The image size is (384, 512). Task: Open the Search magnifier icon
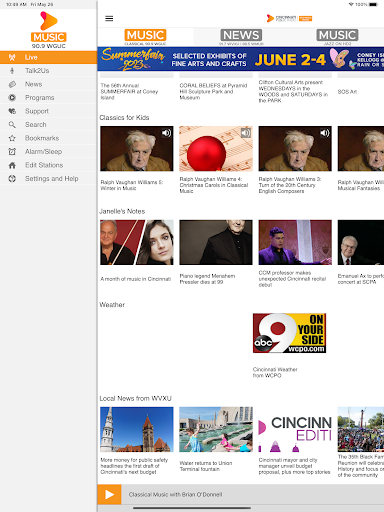[12, 125]
